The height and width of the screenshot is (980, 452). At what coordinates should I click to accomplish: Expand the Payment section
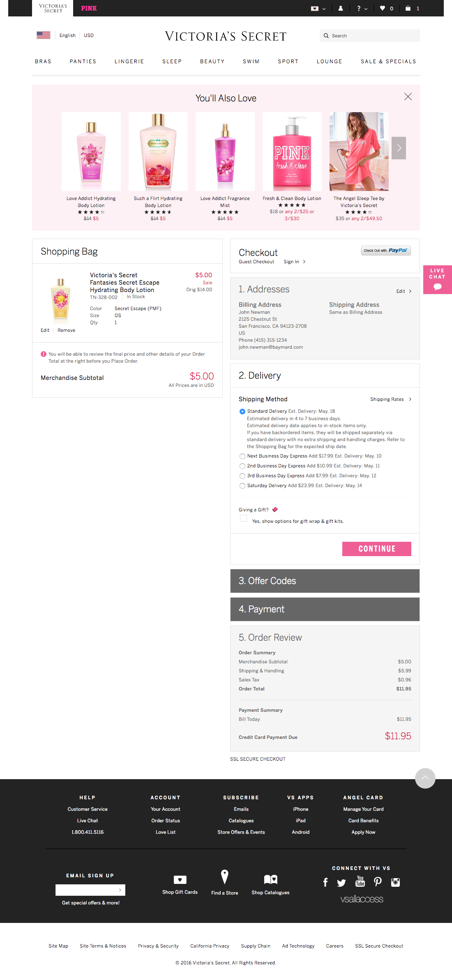tap(325, 609)
